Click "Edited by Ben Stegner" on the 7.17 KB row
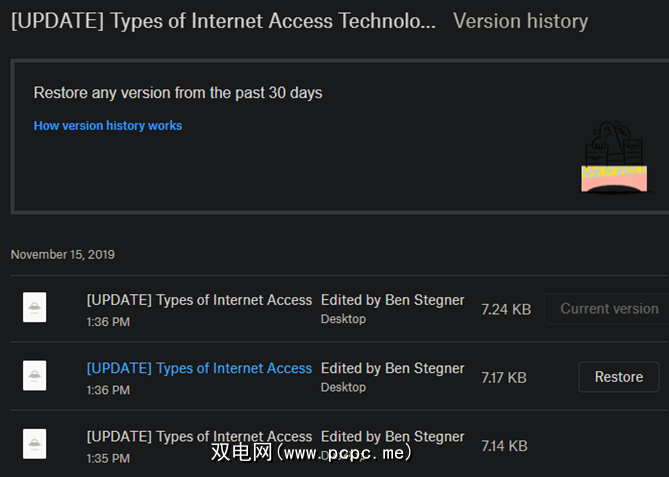 coord(392,368)
